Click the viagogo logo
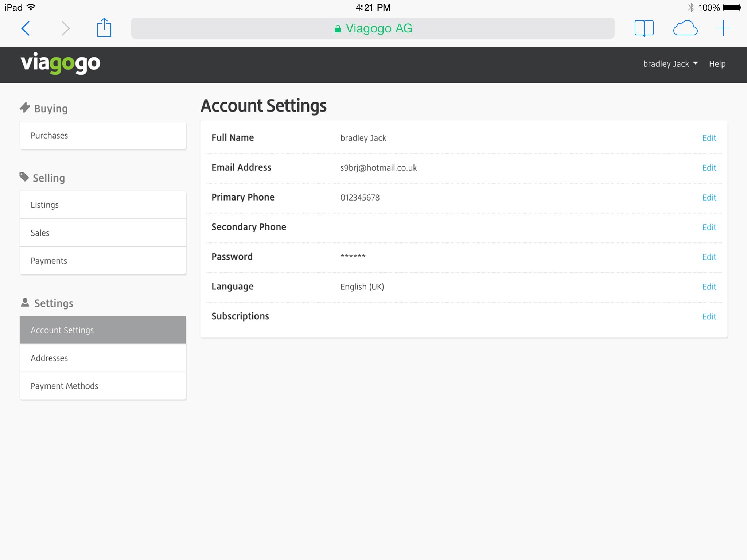747x560 pixels. coord(61,63)
